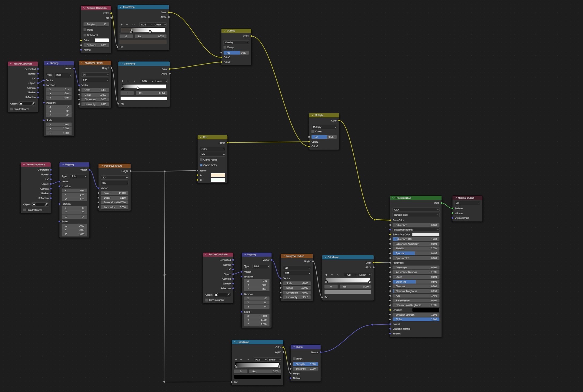Viewport: 583px width, 392px height.
Task: Open the Overlay blend type dropdown
Action: coord(236,42)
